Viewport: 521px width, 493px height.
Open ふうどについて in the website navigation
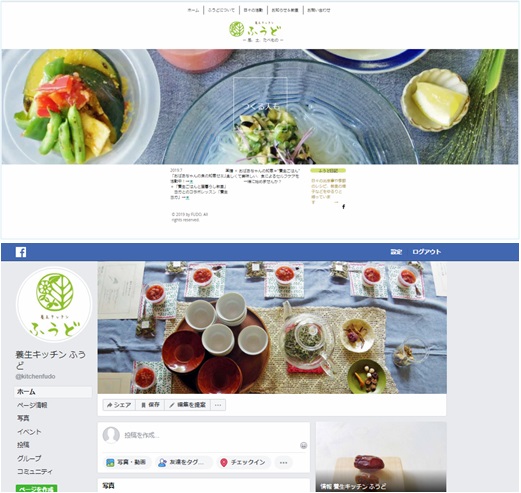click(x=221, y=10)
